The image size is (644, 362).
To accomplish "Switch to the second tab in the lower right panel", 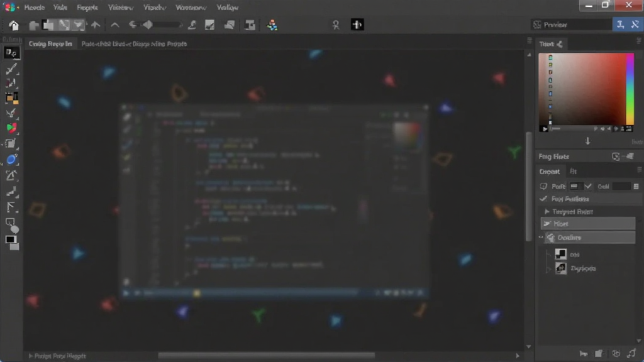I will (x=573, y=171).
